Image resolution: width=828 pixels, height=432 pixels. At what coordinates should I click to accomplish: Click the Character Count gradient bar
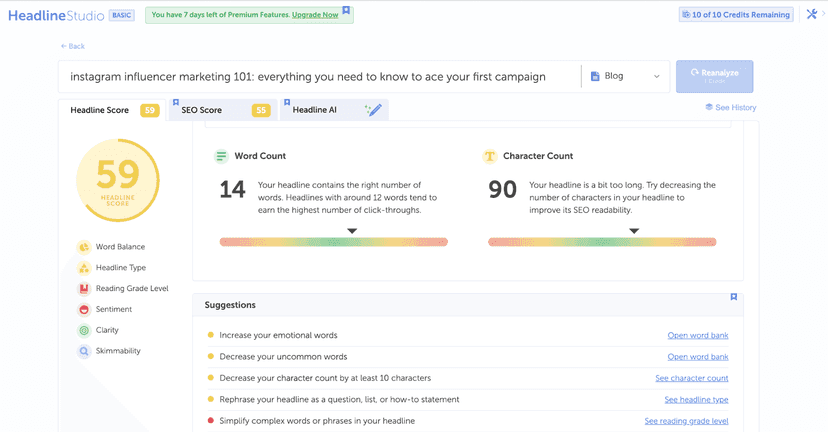tap(602, 242)
